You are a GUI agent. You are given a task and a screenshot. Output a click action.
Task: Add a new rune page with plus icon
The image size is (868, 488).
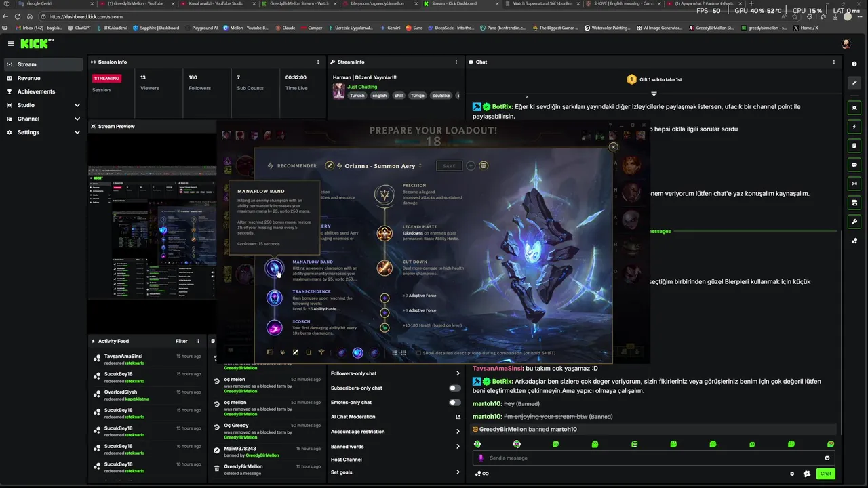471,165
